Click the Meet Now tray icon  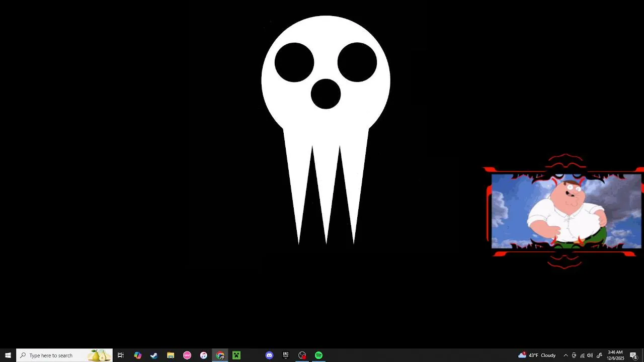point(574,355)
